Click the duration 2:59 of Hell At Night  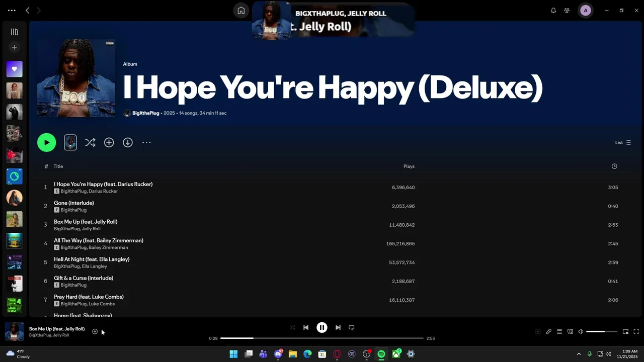pyautogui.click(x=613, y=262)
